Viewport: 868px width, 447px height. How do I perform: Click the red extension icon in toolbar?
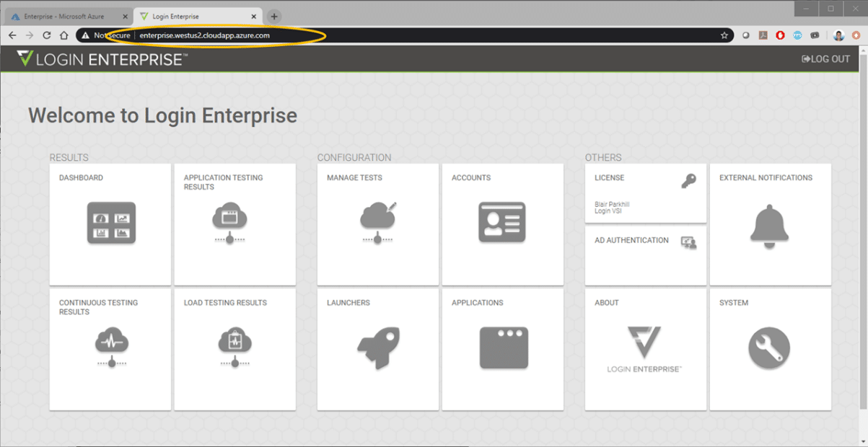[780, 35]
